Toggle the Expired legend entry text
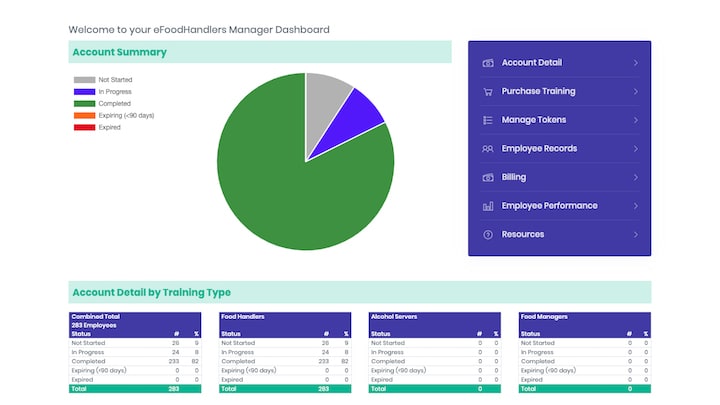 click(x=109, y=128)
